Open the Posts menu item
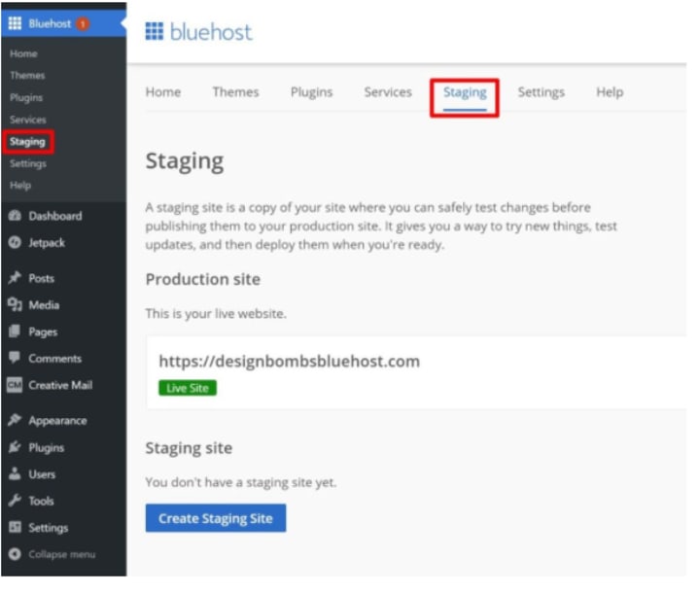 click(x=42, y=278)
